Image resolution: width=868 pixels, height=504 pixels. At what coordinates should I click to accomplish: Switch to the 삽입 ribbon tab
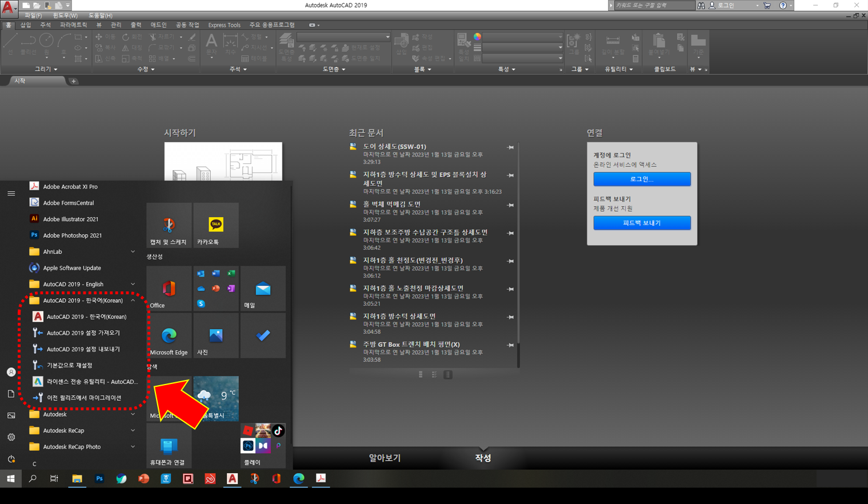26,25
